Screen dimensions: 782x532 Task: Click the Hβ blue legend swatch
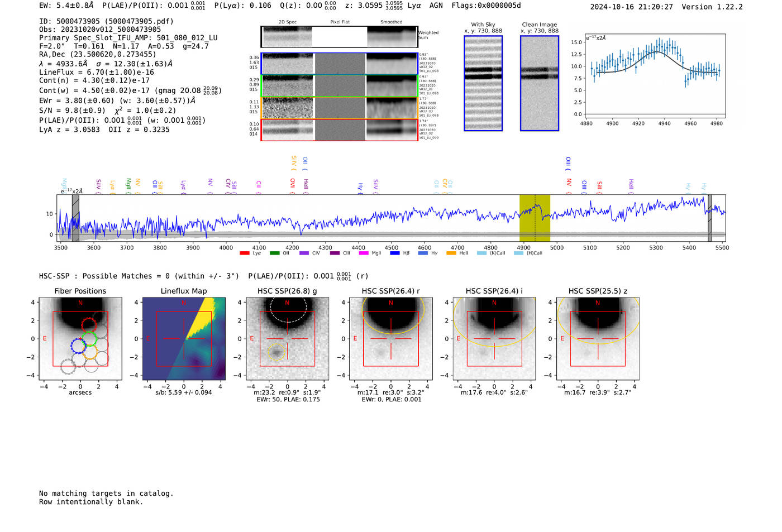pos(395,253)
